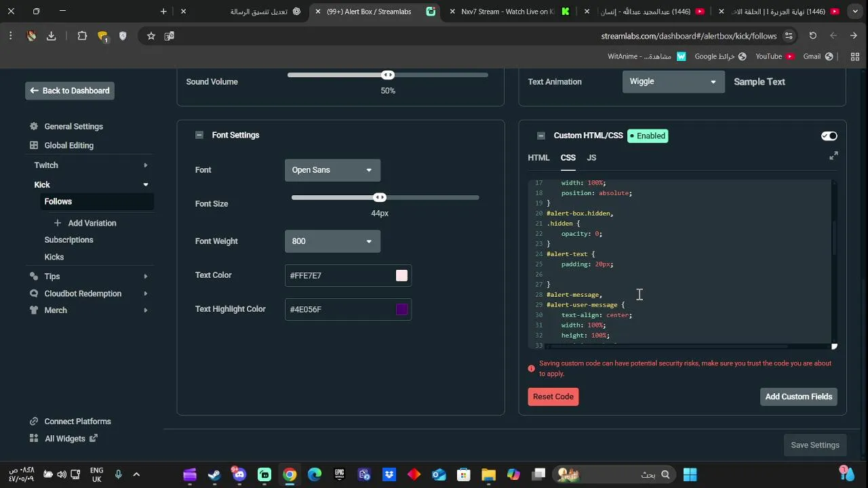Click the Reset Code button
The height and width of the screenshot is (488, 868).
pos(553,396)
